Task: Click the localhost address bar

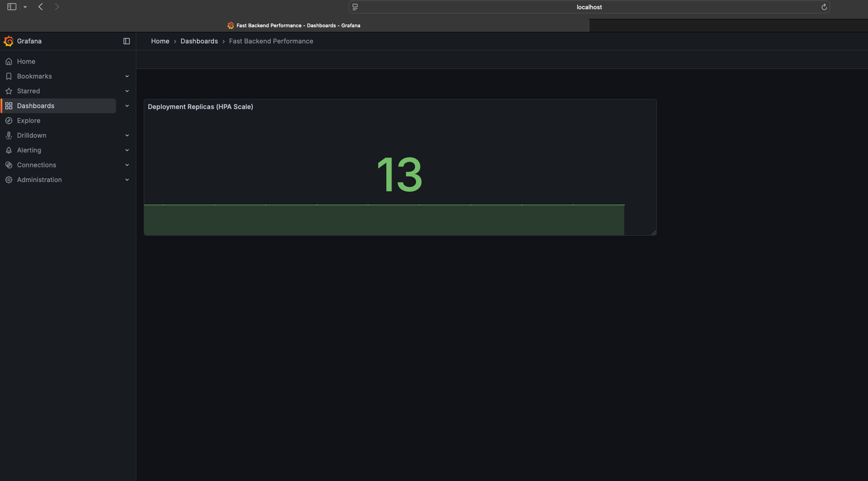Action: coord(589,7)
